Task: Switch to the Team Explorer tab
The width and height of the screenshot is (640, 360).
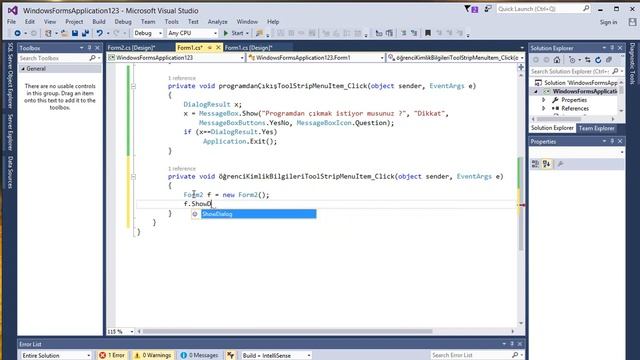Action: tap(596, 128)
